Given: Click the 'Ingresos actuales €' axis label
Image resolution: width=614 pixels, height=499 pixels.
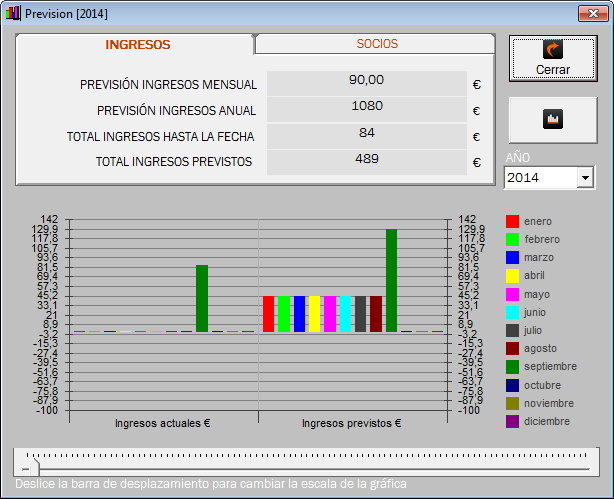Looking at the screenshot, I should [x=163, y=423].
